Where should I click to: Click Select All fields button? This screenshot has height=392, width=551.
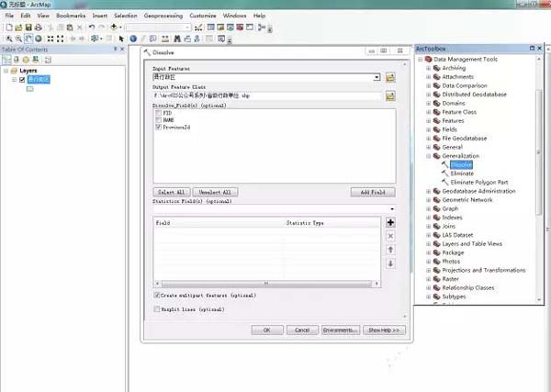click(x=172, y=192)
